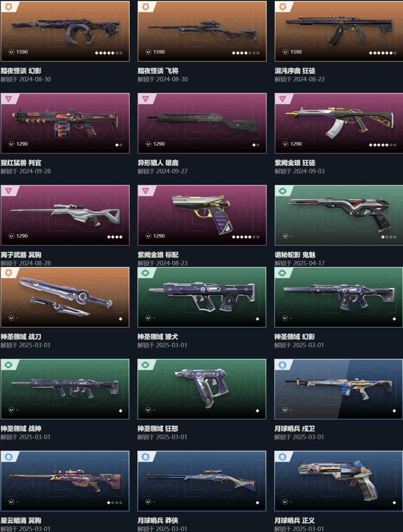This screenshot has width=403, height=532.
Task: Click the green tier icon on 神圣领域 幻影 card
Action: 282,273
